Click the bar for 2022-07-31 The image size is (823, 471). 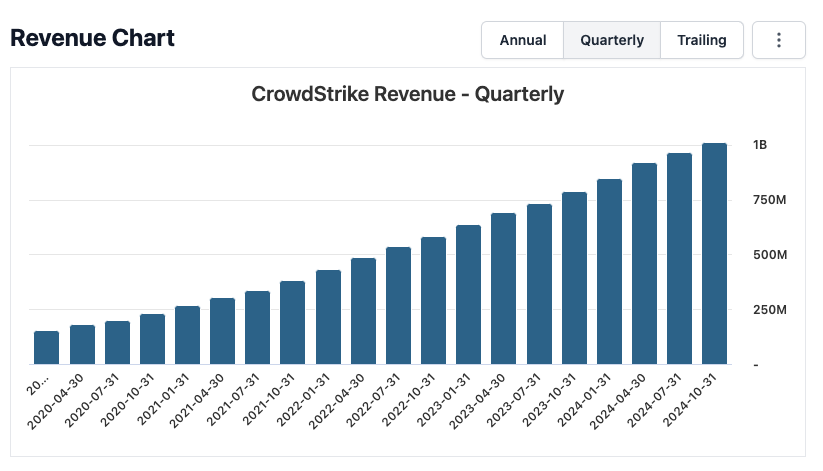point(398,306)
